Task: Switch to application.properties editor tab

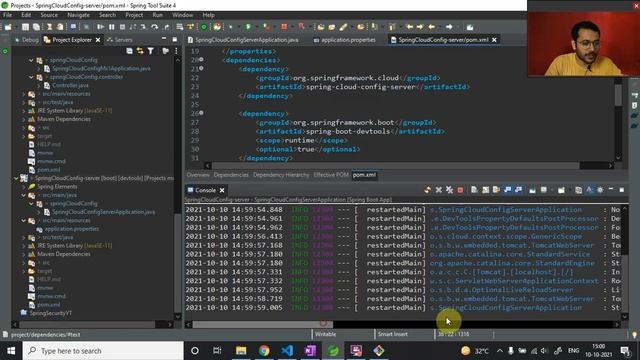Action: [345, 40]
